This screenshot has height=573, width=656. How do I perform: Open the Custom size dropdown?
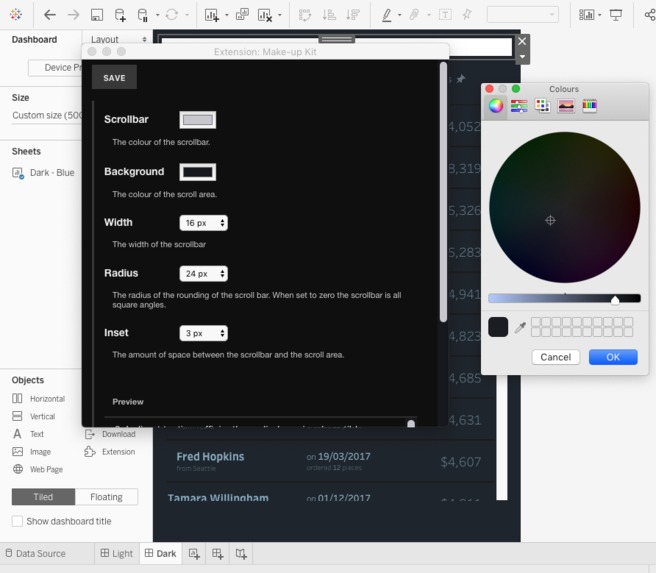tap(47, 115)
